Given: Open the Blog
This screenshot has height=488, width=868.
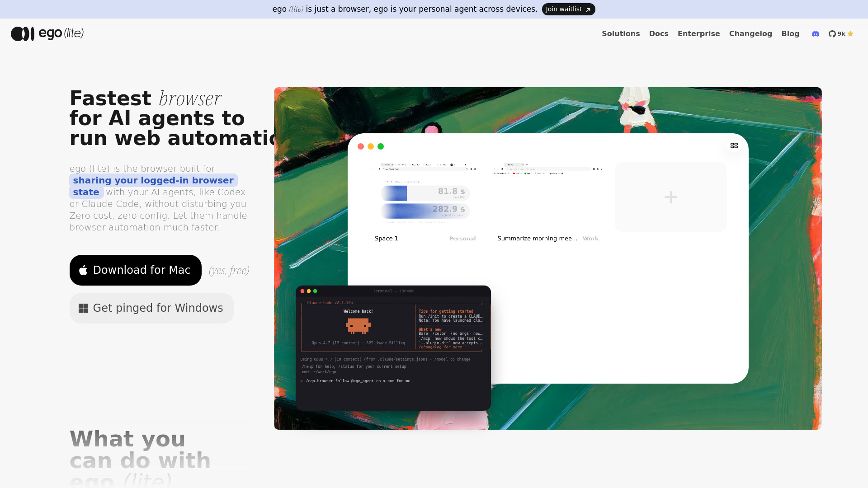Looking at the screenshot, I should 790,34.
